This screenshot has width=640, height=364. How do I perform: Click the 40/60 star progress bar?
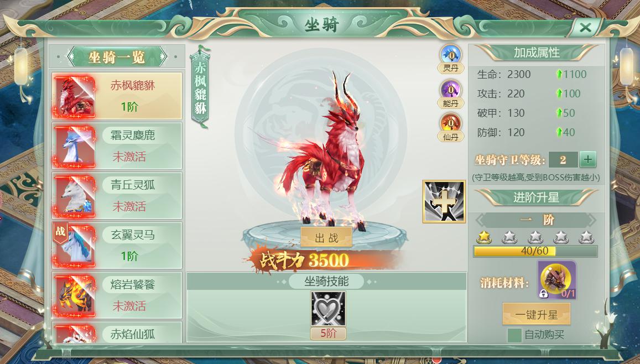click(535, 251)
